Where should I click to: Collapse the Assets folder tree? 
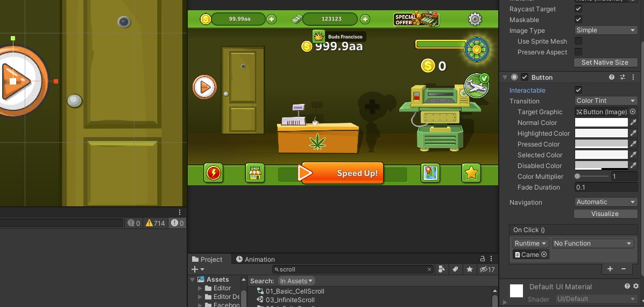point(192,280)
